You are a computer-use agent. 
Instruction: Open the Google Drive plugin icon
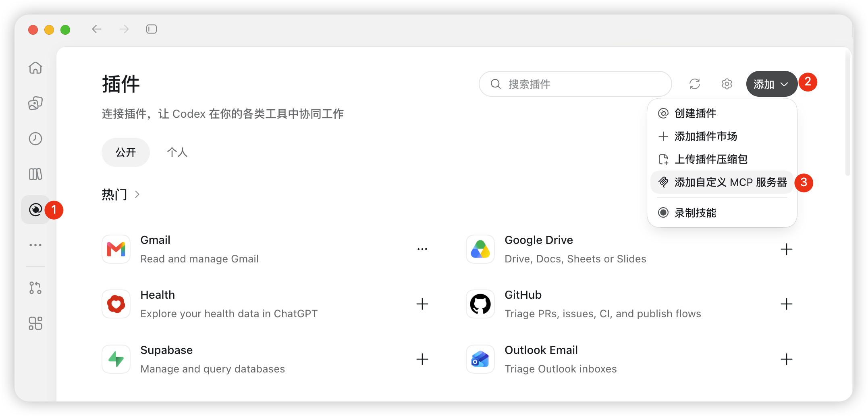click(480, 249)
